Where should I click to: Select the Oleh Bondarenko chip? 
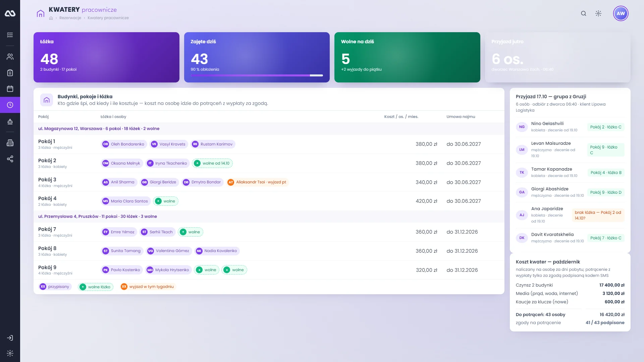(124, 144)
